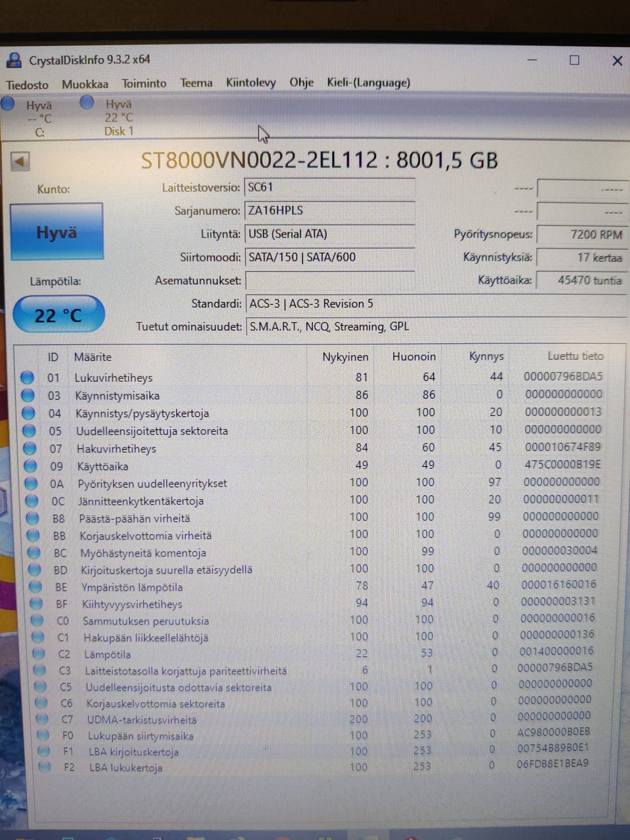
Task: Click the status dot for Myöhästyneitä komentoja
Action: click(x=33, y=553)
